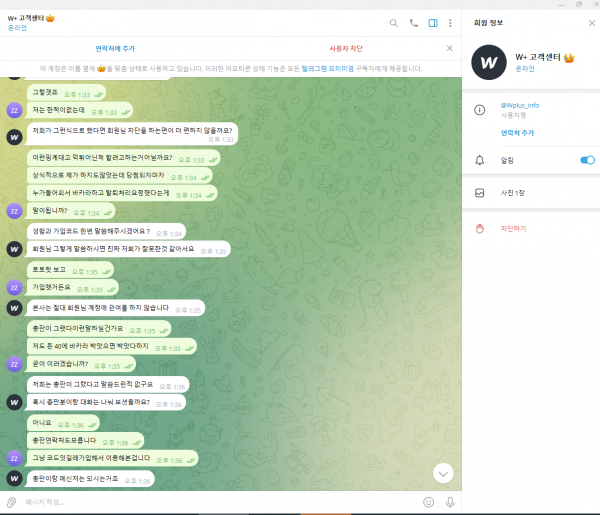
Task: Toggle the side info panel icon
Action: coord(433,23)
